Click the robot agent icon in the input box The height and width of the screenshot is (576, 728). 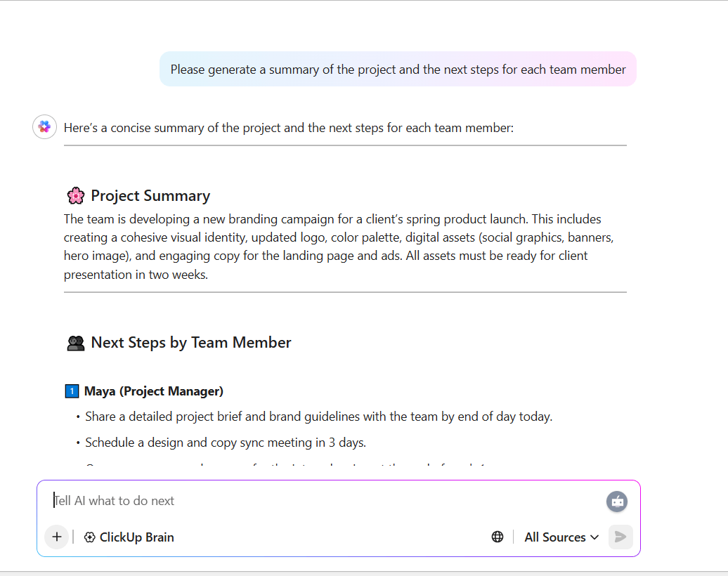click(x=617, y=502)
